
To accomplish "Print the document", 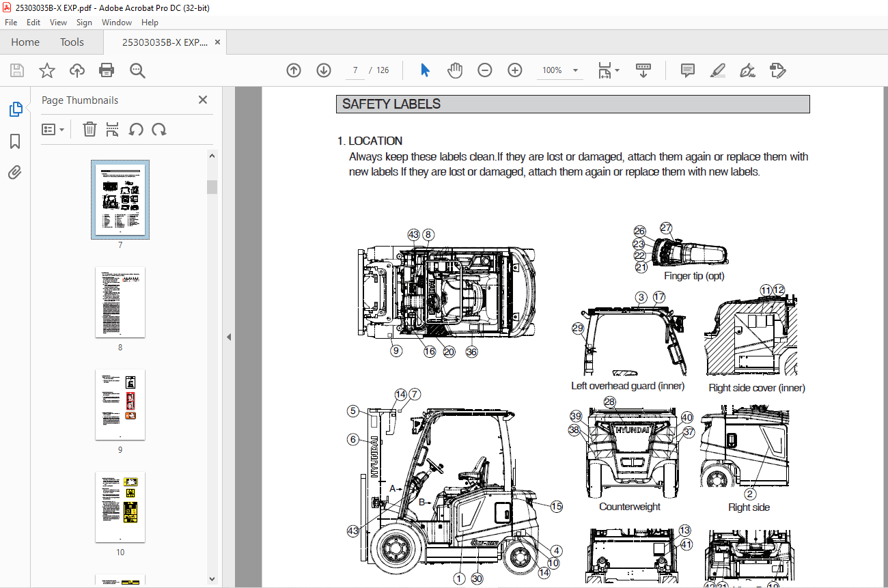I will coord(107,70).
